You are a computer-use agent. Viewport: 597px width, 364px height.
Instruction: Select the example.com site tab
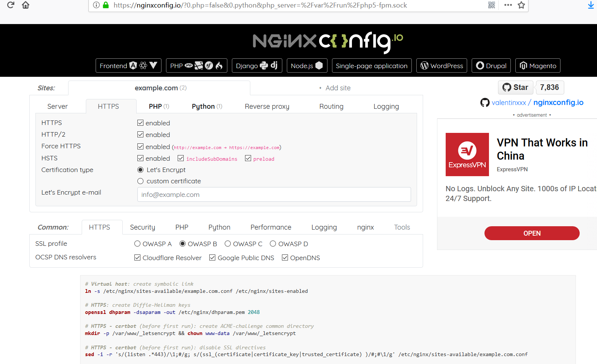coord(159,88)
